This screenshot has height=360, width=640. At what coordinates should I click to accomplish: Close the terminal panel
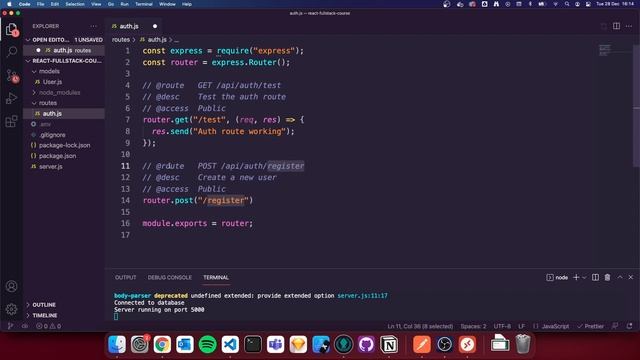point(631,277)
